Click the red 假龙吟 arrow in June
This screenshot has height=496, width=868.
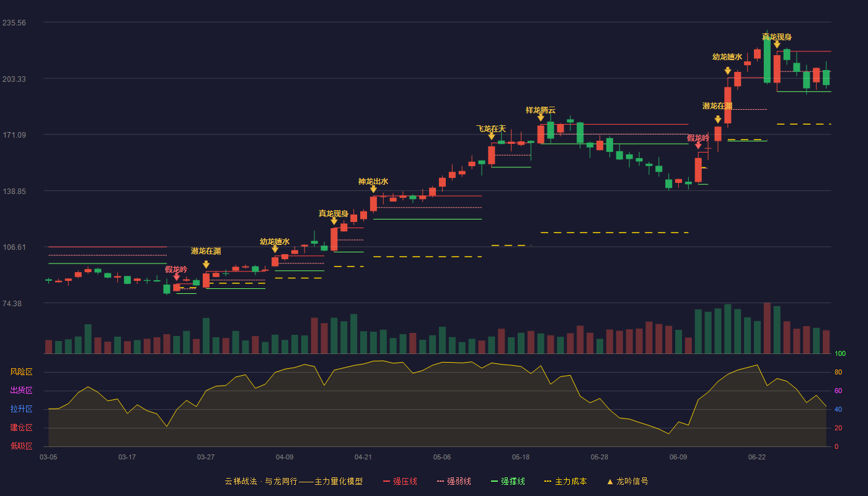[698, 146]
